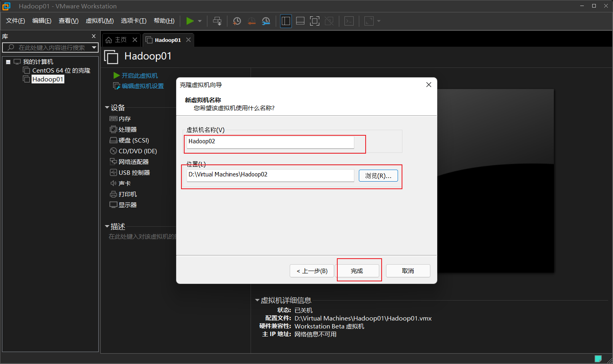The width and height of the screenshot is (613, 364).
Task: Collapse the 设备 section
Action: [x=107, y=108]
